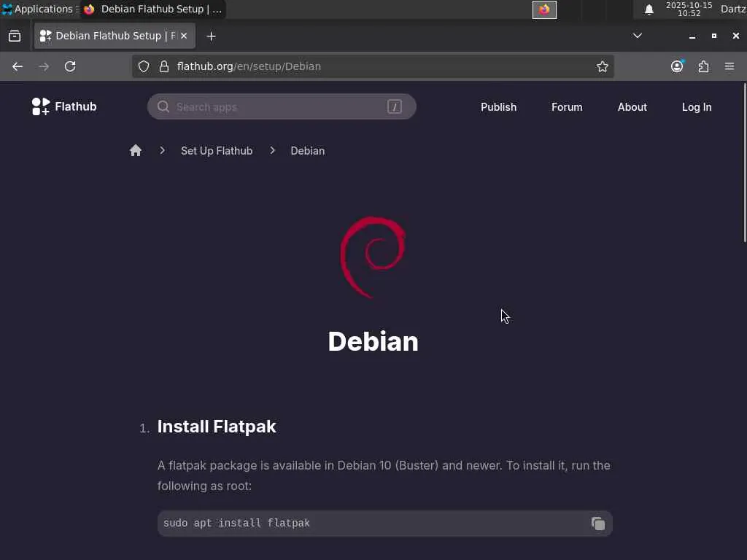Expand the list all tabs chevron
Image resolution: width=747 pixels, height=560 pixels.
click(637, 36)
